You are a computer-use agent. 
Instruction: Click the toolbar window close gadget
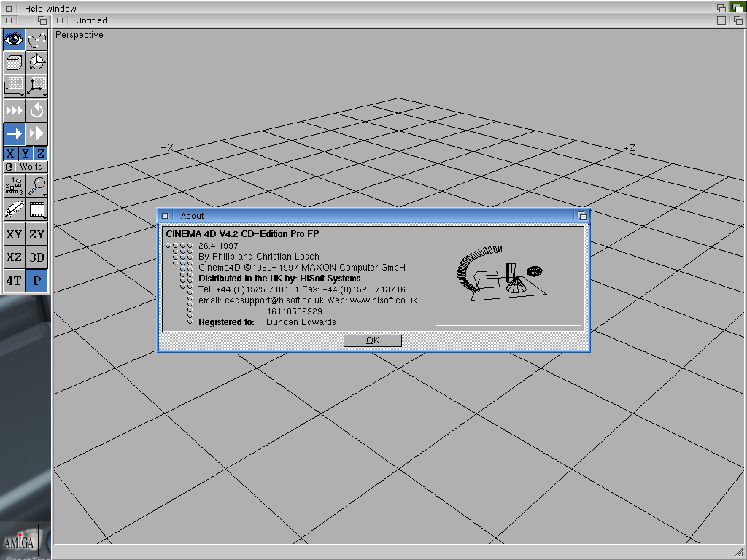[9, 20]
